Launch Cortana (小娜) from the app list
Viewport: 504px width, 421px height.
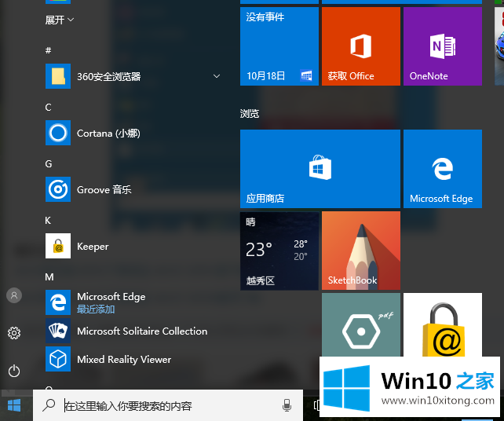point(133,133)
